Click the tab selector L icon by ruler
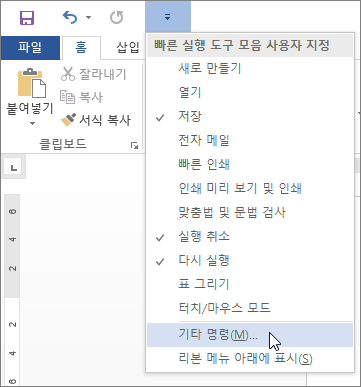Viewport: 361px width, 387px height. (14, 168)
